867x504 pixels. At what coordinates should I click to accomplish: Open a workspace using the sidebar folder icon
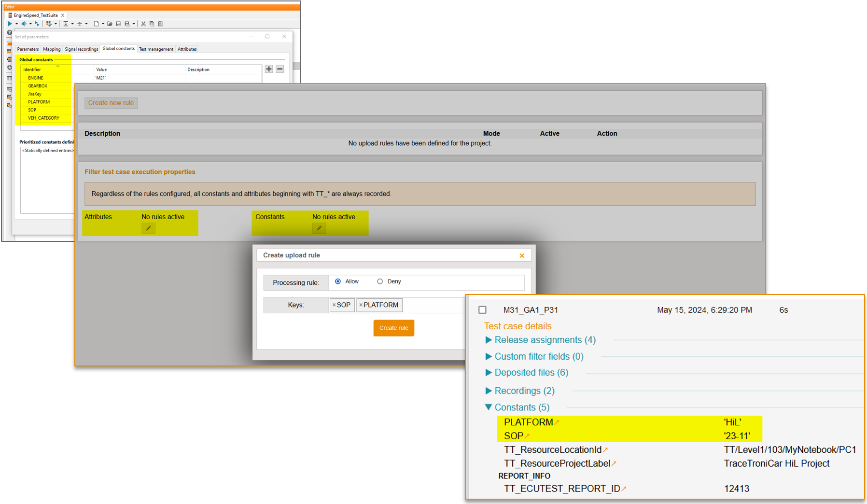9,43
